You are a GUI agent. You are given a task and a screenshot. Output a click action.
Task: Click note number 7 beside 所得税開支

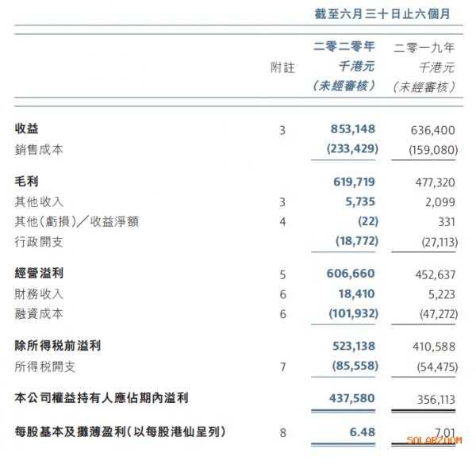pyautogui.click(x=282, y=367)
